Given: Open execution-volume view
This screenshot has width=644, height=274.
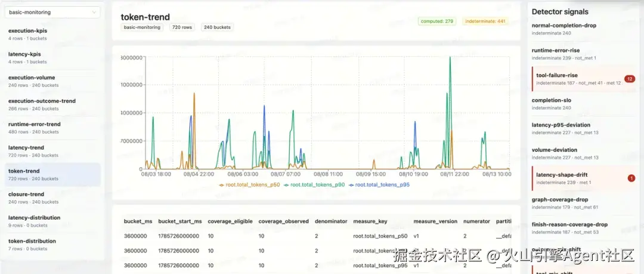Looking at the screenshot, I should (52, 81).
